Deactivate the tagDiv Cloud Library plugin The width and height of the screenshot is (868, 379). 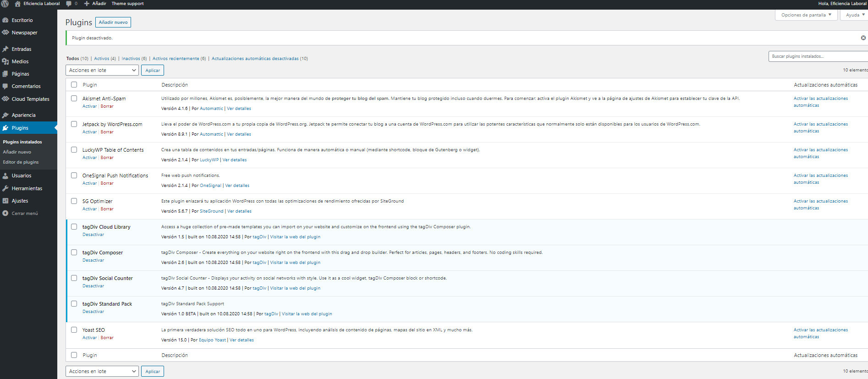click(x=93, y=235)
